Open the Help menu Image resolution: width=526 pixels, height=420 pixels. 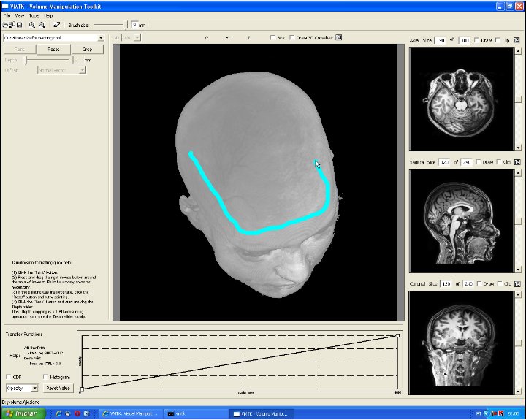(49, 15)
